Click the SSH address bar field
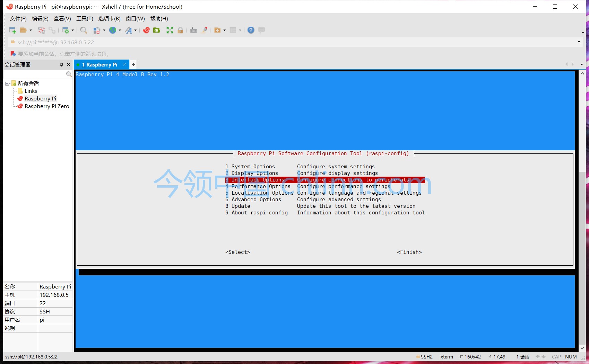Viewport: 589px width, 364px height. [x=295, y=42]
